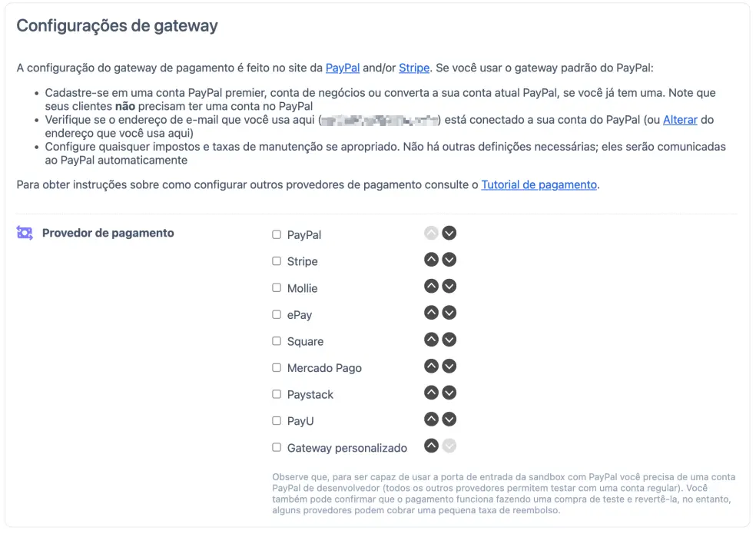The height and width of the screenshot is (534, 756).
Task: Open the Stripe link in the intro text
Action: point(414,68)
